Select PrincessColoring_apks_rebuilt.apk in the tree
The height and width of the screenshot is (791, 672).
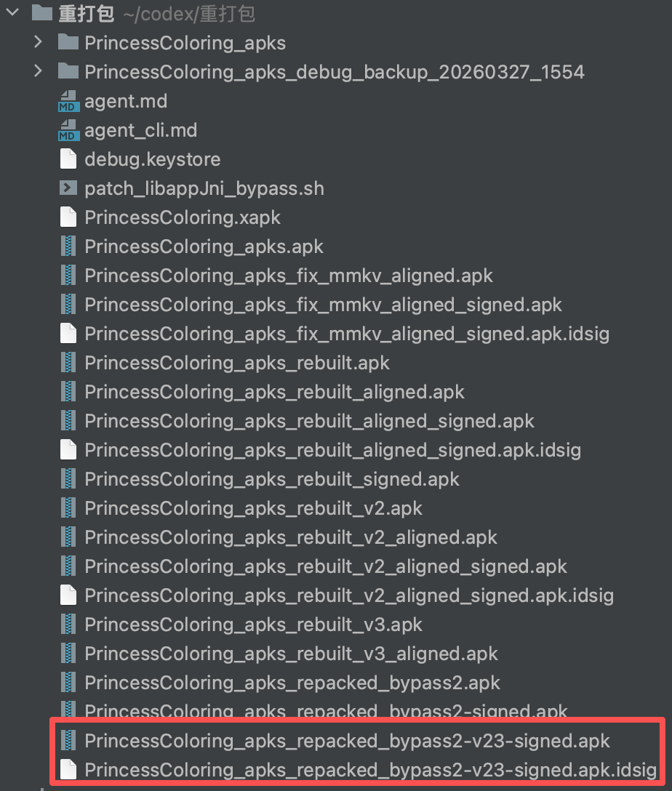coord(237,363)
